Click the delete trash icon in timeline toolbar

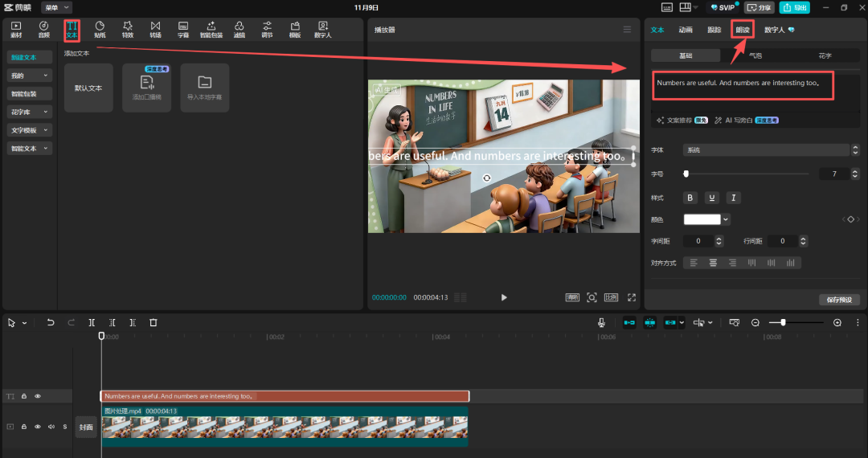click(x=154, y=322)
